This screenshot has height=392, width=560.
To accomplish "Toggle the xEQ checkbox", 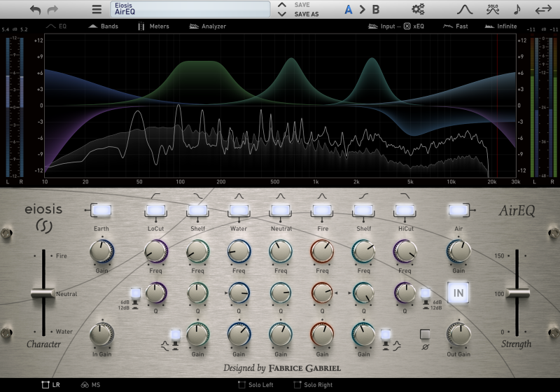I will coord(407,27).
